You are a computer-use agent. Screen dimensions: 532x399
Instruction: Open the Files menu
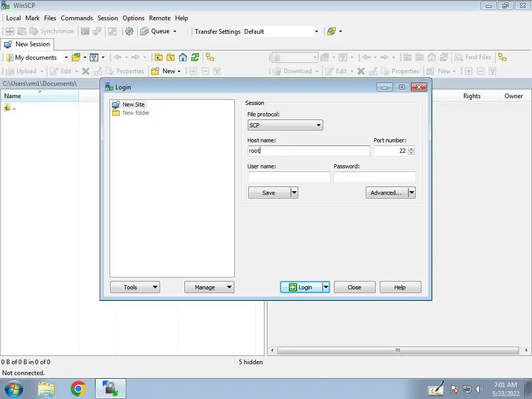tap(50, 18)
